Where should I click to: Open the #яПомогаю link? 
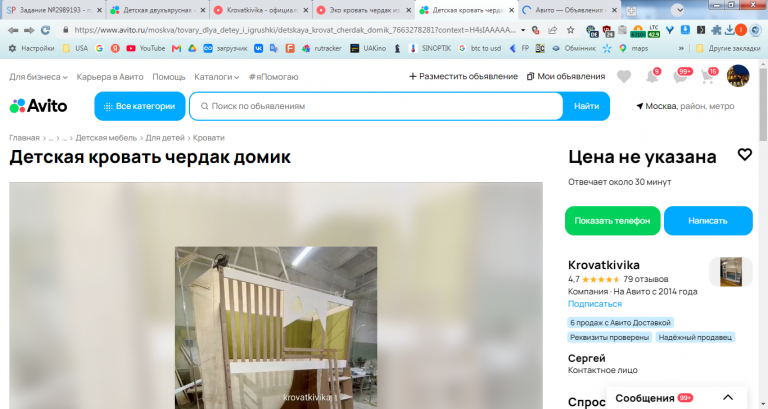coord(273,77)
